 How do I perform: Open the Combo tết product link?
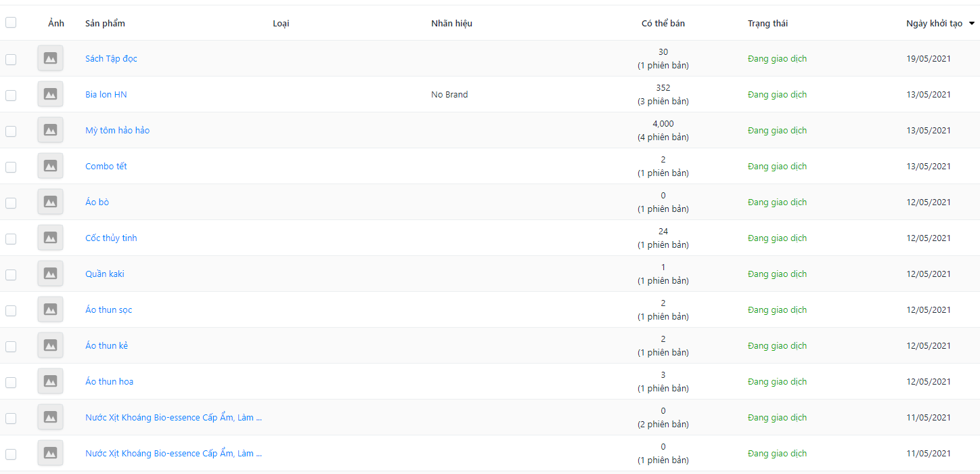[x=106, y=167]
